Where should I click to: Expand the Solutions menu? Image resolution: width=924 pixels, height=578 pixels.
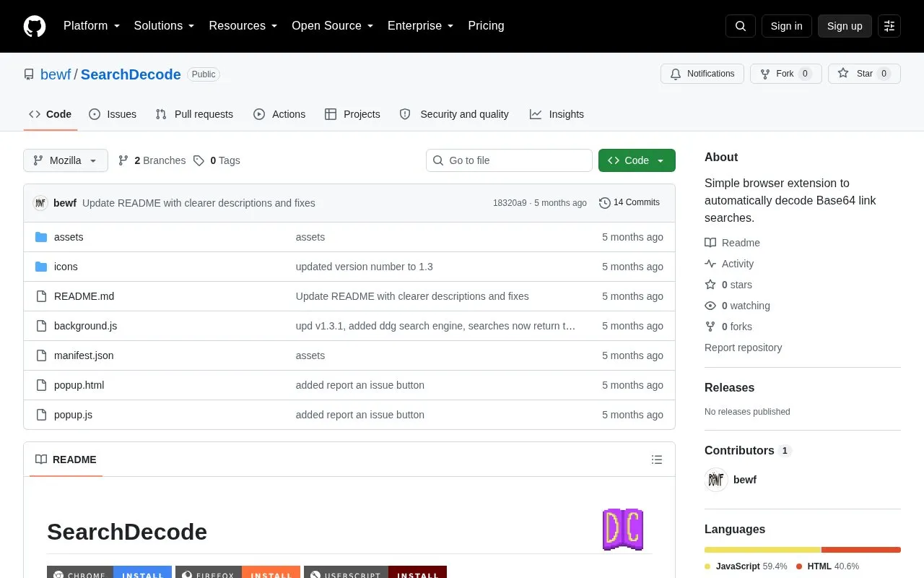pos(164,26)
